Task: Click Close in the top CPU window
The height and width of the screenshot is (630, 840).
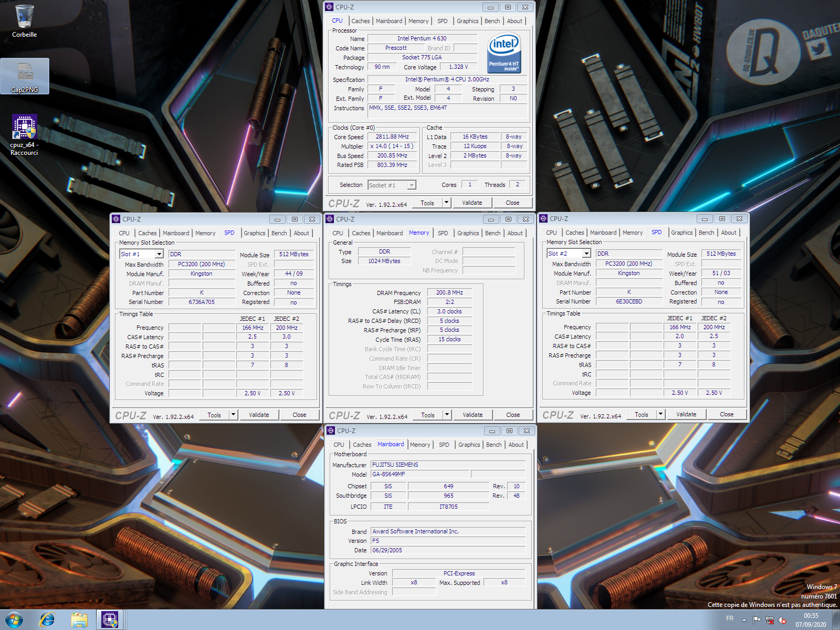Action: coord(512,203)
